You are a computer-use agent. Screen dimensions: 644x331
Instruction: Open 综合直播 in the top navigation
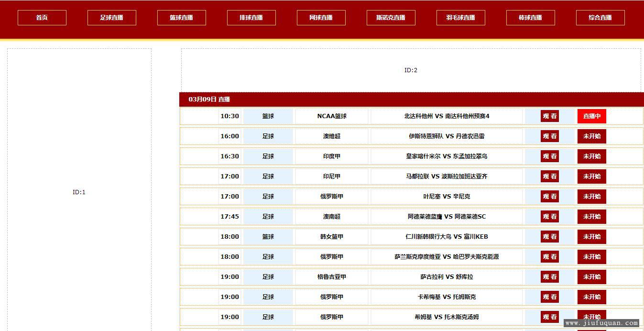coord(600,18)
